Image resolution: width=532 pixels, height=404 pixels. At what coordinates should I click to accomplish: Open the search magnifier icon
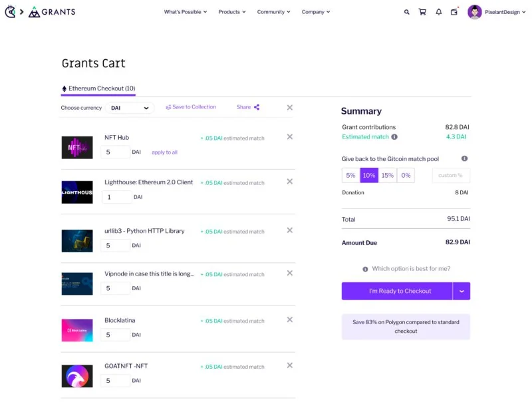tap(406, 12)
